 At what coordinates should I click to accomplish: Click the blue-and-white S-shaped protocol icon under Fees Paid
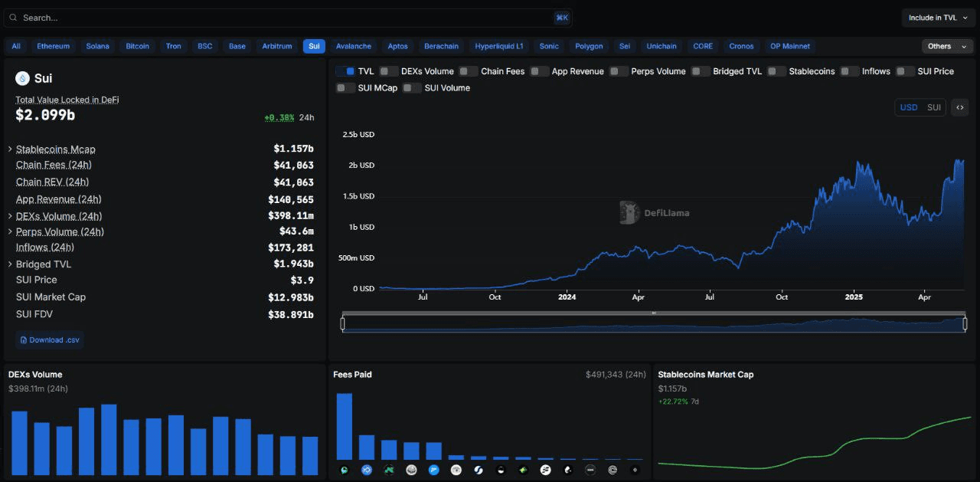(479, 470)
